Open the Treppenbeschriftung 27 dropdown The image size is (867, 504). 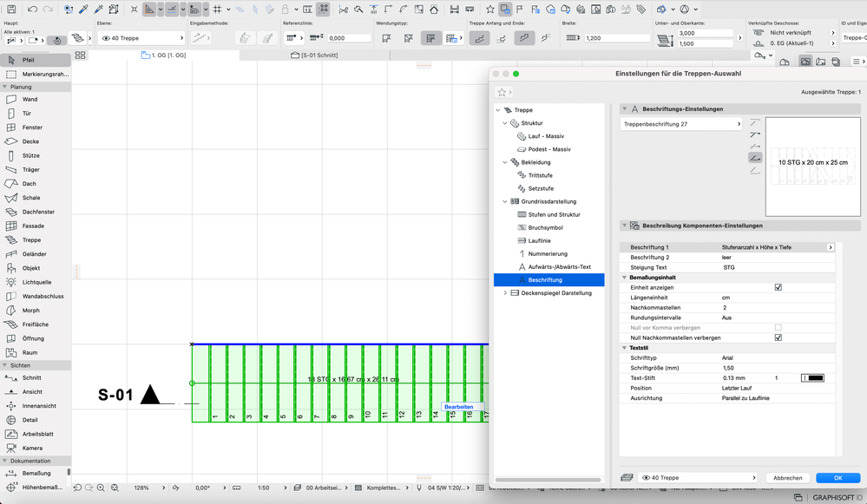click(x=681, y=124)
